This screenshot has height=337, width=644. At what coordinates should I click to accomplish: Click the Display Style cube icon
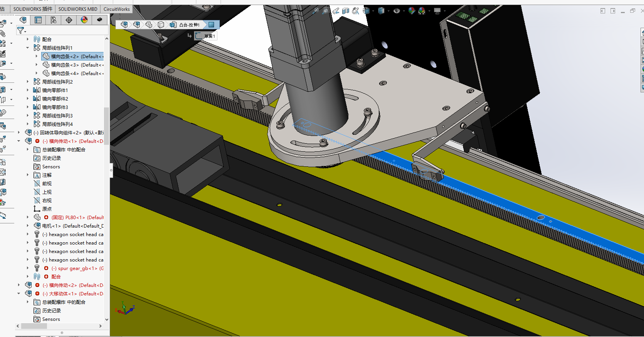[381, 11]
